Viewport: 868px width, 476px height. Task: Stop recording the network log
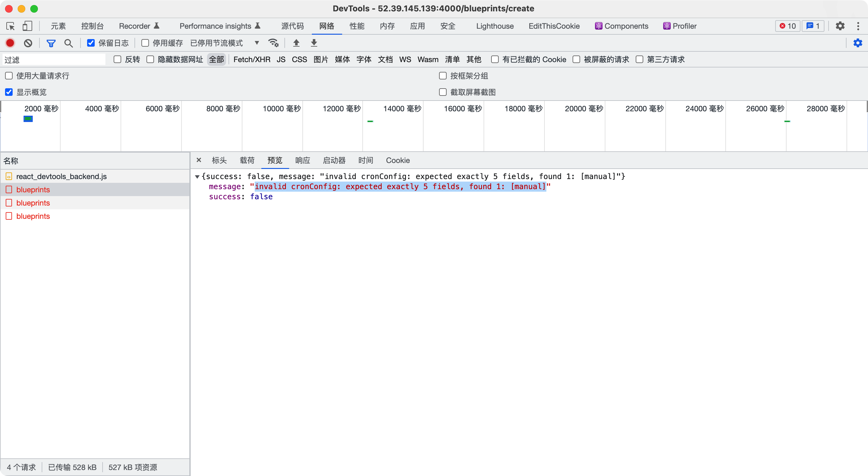coord(10,43)
